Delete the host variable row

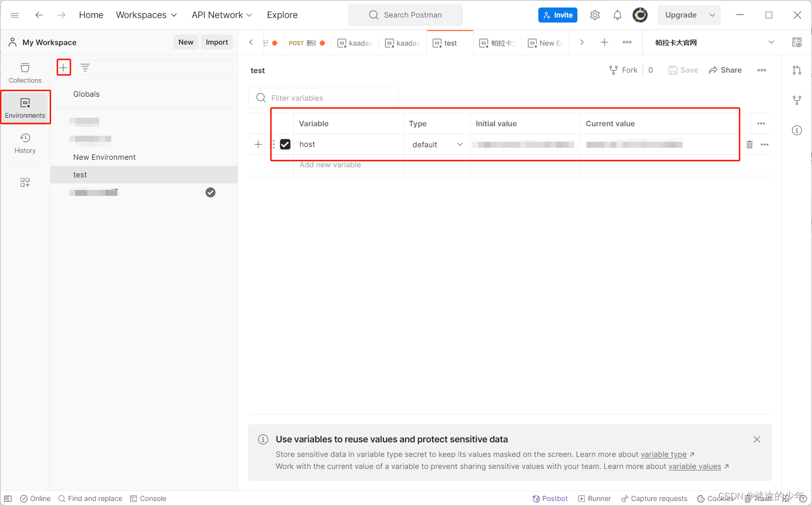point(749,144)
